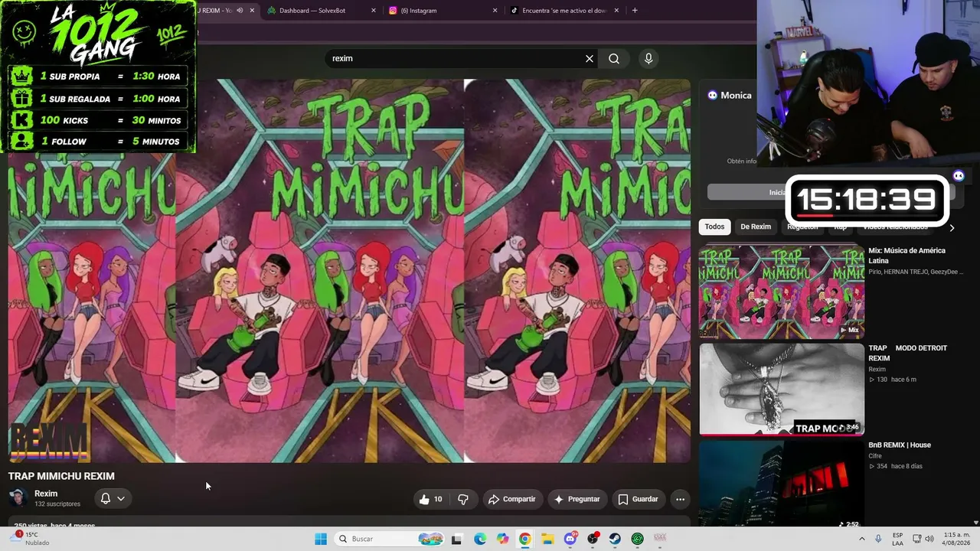This screenshot has height=551, width=980.
Task: Click the Preguntar ask button
Action: coord(577,499)
